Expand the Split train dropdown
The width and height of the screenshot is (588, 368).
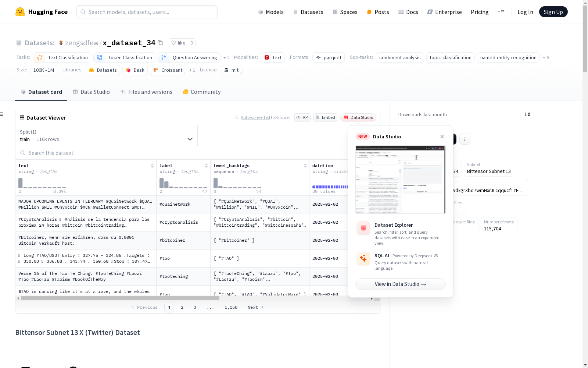click(106, 135)
